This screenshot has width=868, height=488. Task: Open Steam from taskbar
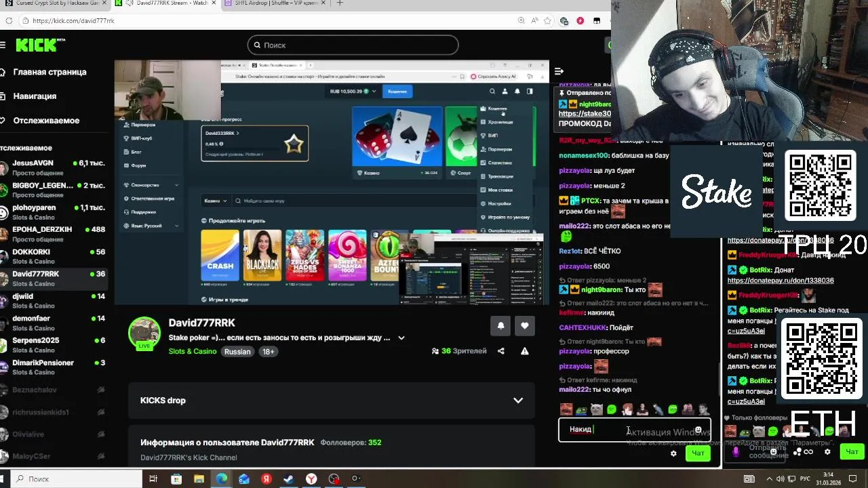click(288, 479)
